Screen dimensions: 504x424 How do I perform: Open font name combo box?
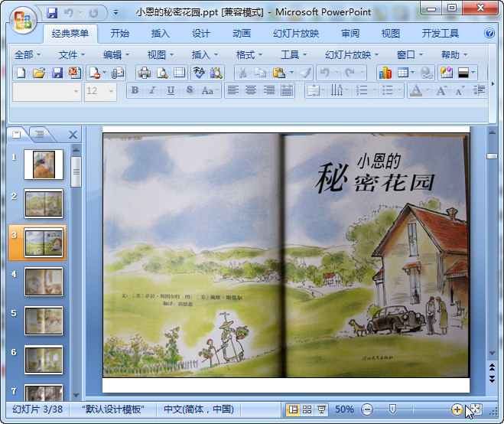47,91
